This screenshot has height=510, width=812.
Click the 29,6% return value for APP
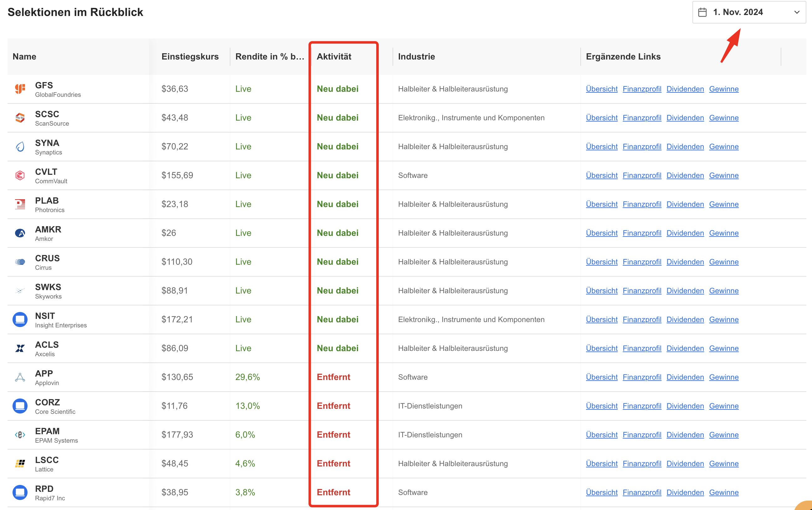tap(247, 377)
